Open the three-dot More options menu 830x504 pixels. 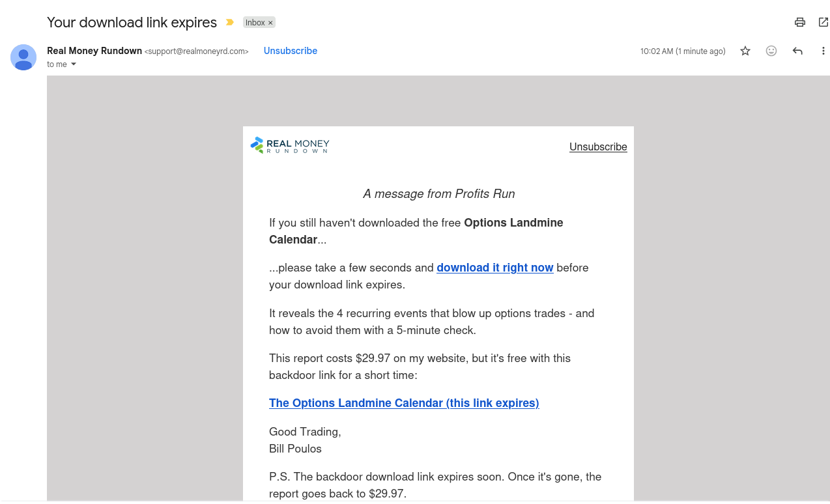click(x=823, y=51)
